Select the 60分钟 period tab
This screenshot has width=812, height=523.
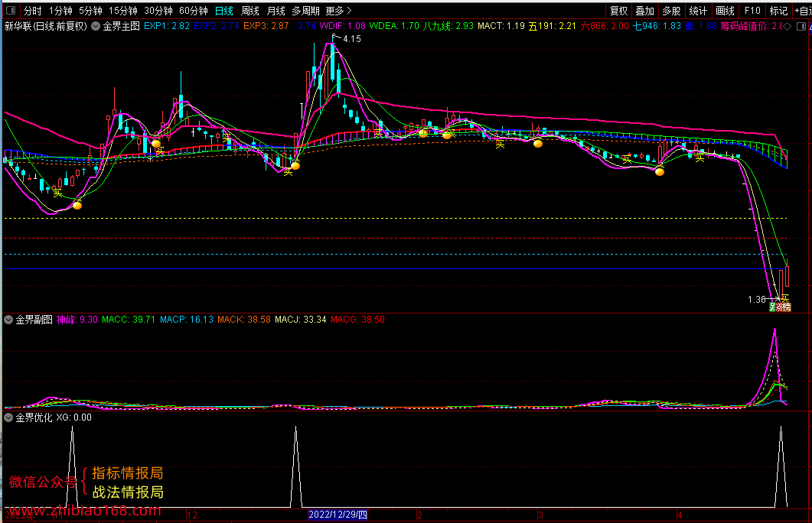tap(193, 11)
